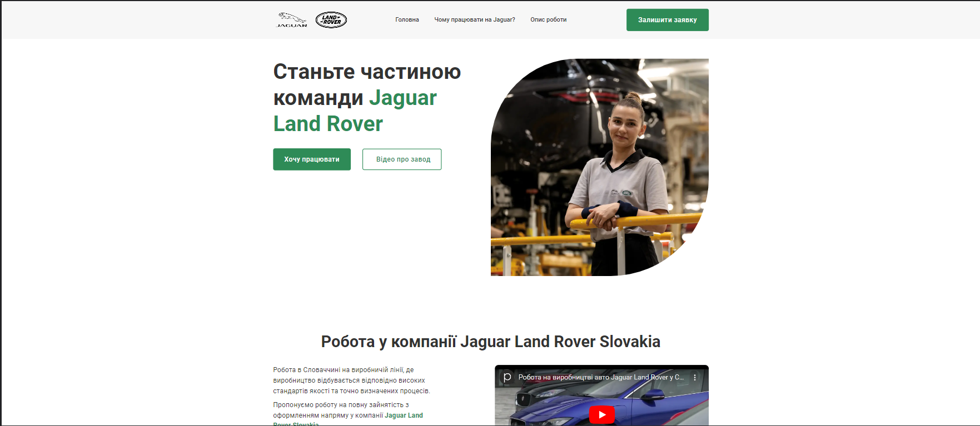Open the Відео про завод outlined button

[x=402, y=159]
